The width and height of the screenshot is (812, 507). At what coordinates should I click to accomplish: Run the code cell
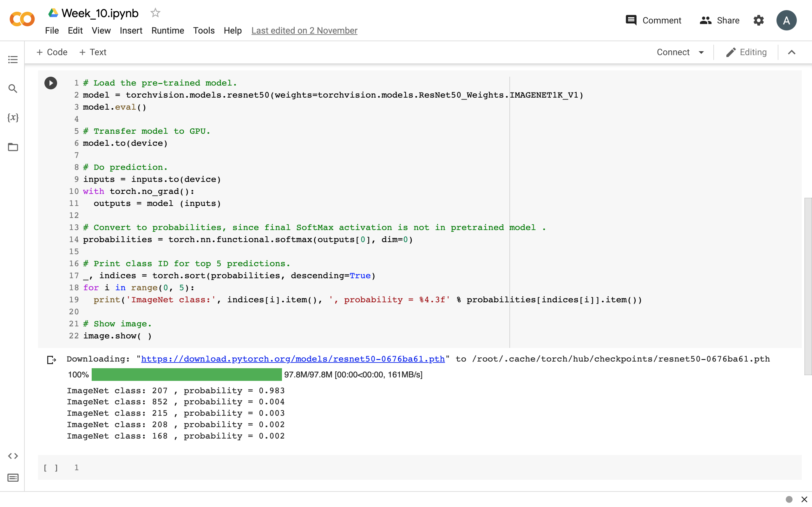tap(50, 83)
